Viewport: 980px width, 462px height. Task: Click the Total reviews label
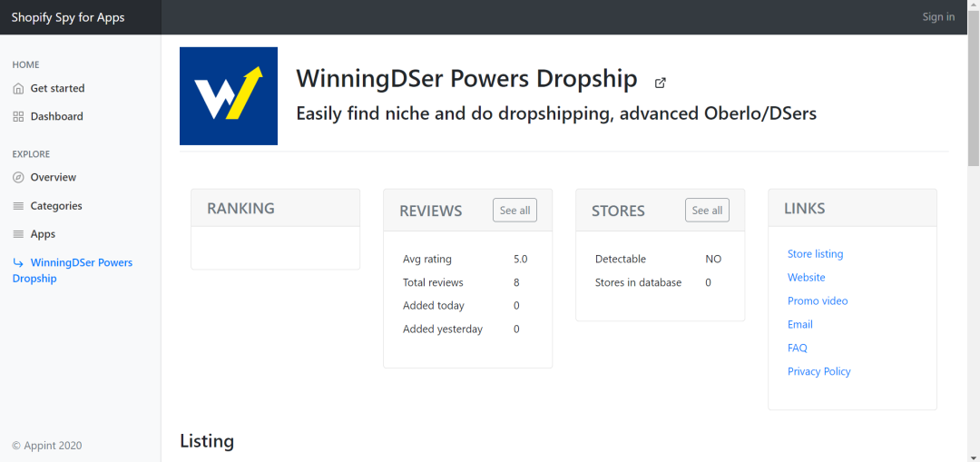(x=433, y=282)
